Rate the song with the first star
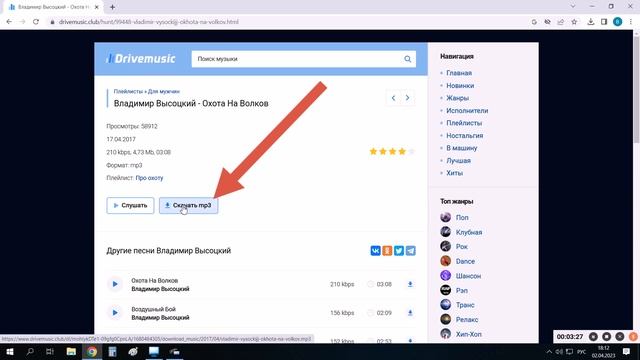 pos(373,151)
